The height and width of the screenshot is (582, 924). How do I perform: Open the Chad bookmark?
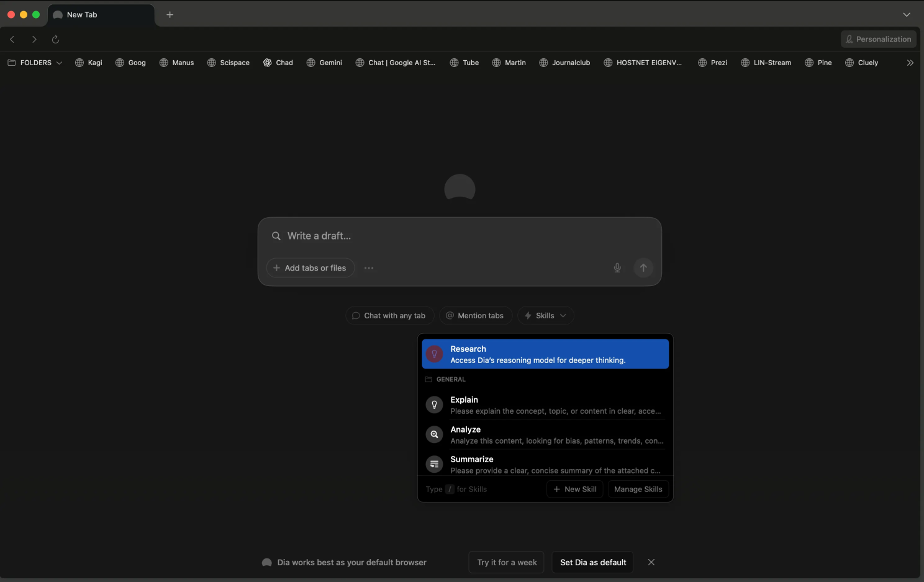(x=278, y=63)
